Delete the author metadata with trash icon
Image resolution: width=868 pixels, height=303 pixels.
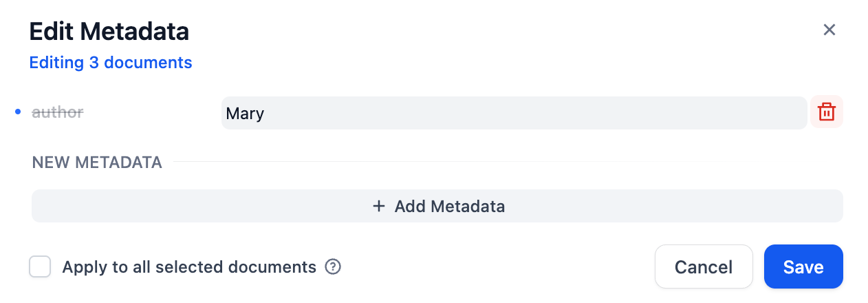click(827, 112)
